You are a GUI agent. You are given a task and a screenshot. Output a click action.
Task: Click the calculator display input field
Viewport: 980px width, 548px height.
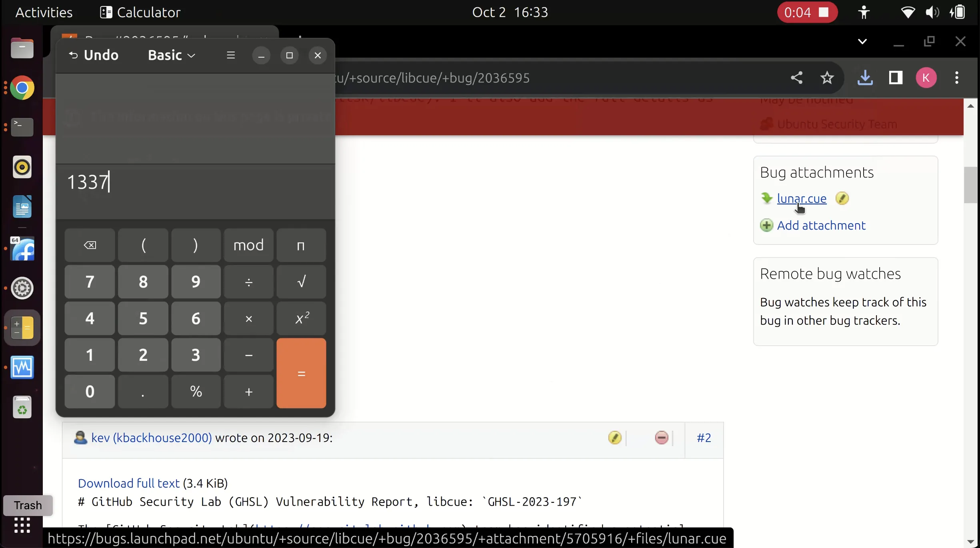195,182
